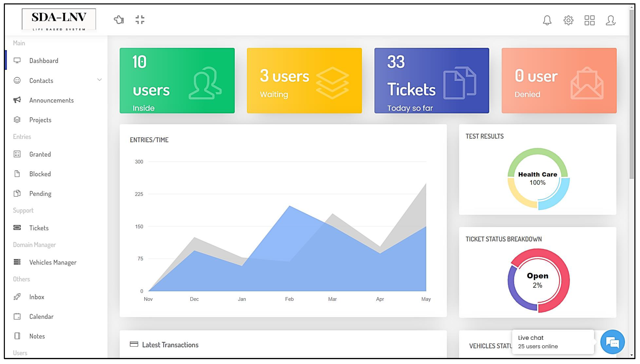The image size is (640, 364).
Task: Click the Inbox rocket icon
Action: (17, 296)
